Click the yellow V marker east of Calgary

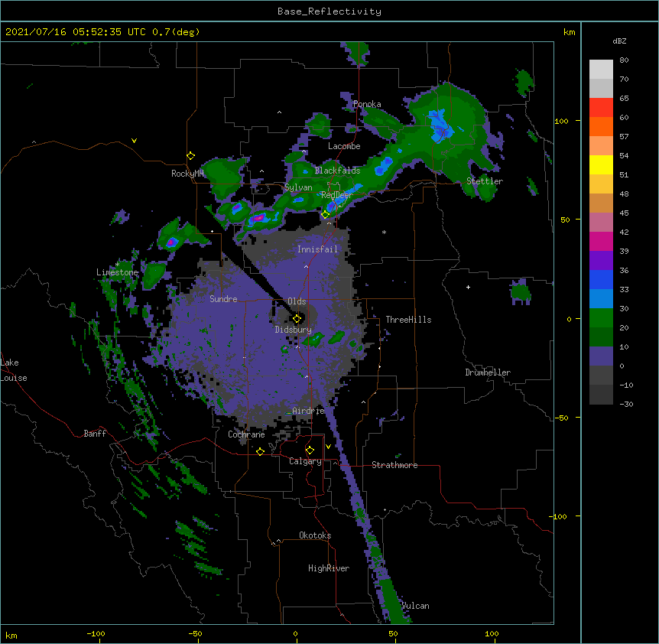pyautogui.click(x=328, y=447)
